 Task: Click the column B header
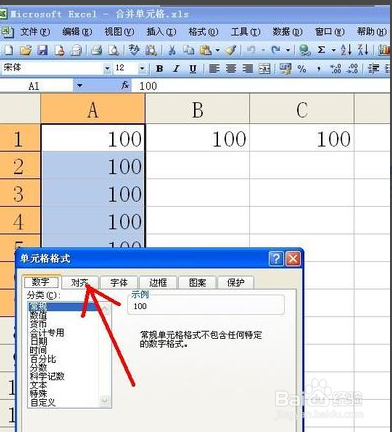198,109
